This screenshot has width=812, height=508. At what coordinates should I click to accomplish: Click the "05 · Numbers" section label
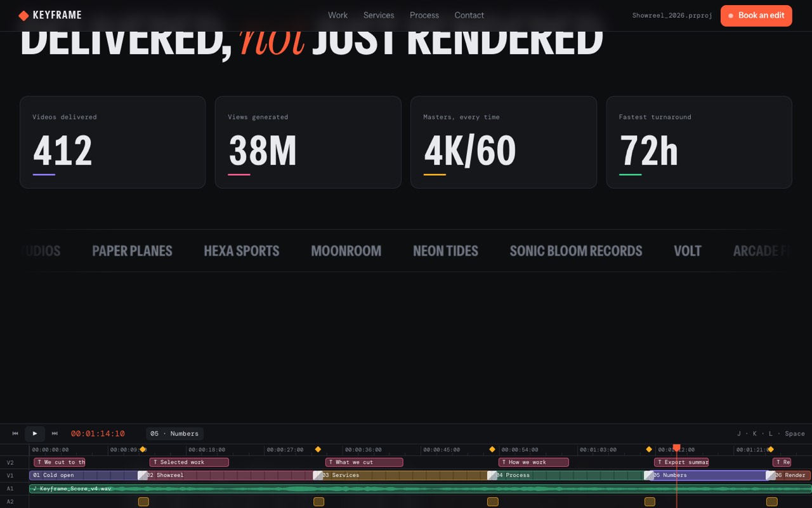[x=174, y=434]
